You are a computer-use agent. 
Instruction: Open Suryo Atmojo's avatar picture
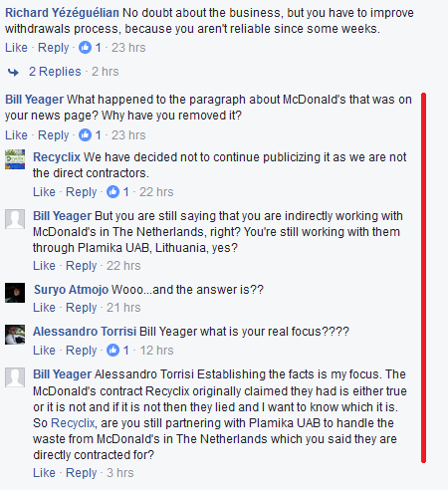coord(15,293)
